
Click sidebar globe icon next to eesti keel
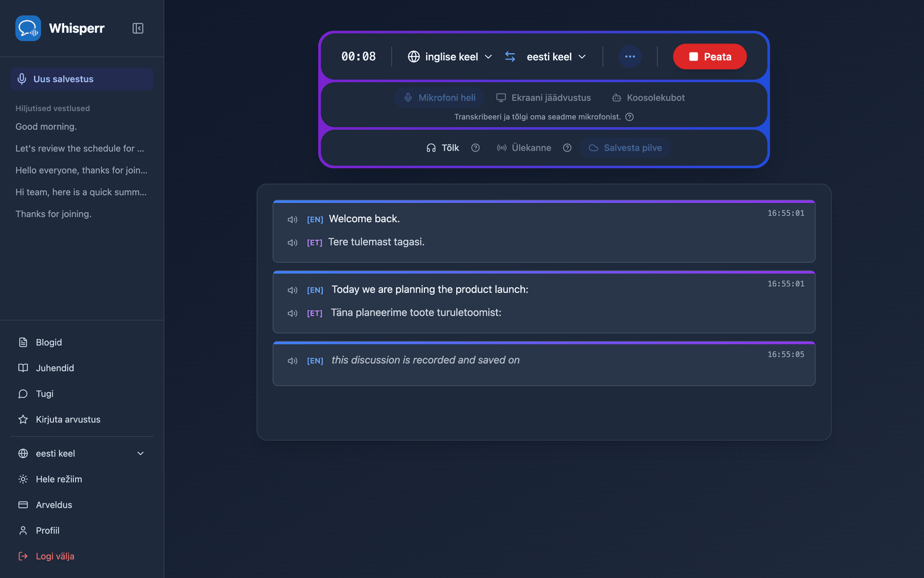pyautogui.click(x=23, y=454)
